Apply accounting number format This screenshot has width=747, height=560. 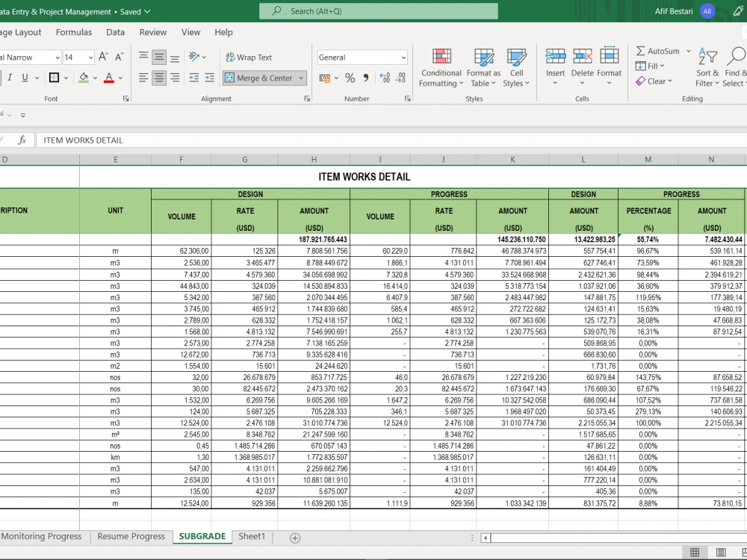tap(325, 78)
